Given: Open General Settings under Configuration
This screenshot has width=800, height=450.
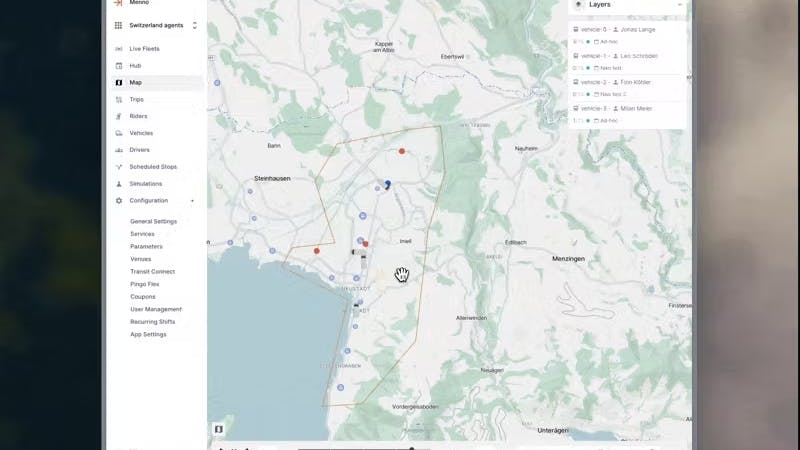Looking at the screenshot, I should coord(154,221).
